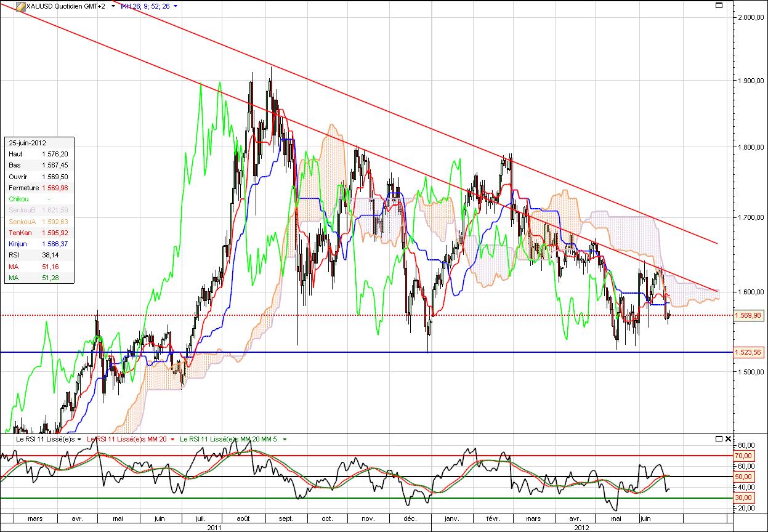The image size is (768, 532).
Task: Open the black Le RSI 11 Lissé(e)s dropdown
Action: coord(79,439)
